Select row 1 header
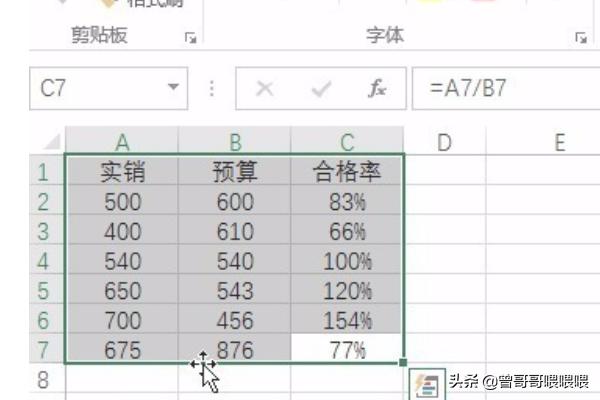The image size is (600, 400). [43, 173]
